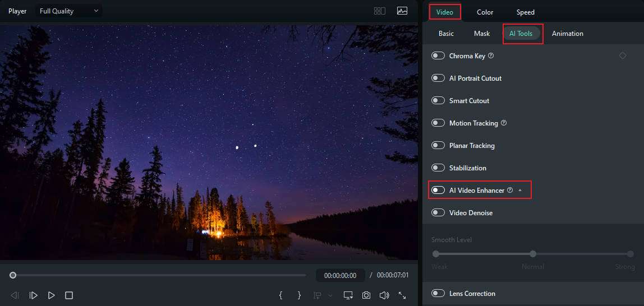
Task: Click Chroma Key help icon
Action: [491, 56]
